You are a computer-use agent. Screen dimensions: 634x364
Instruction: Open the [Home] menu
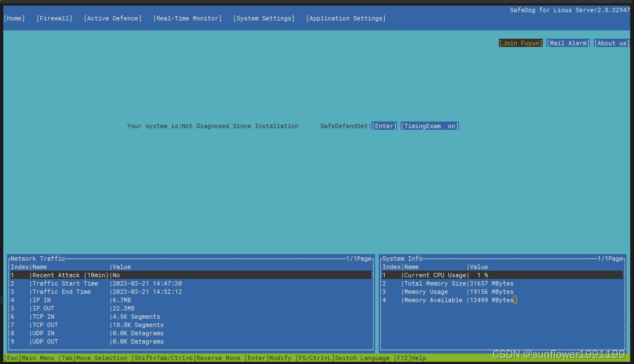point(14,18)
